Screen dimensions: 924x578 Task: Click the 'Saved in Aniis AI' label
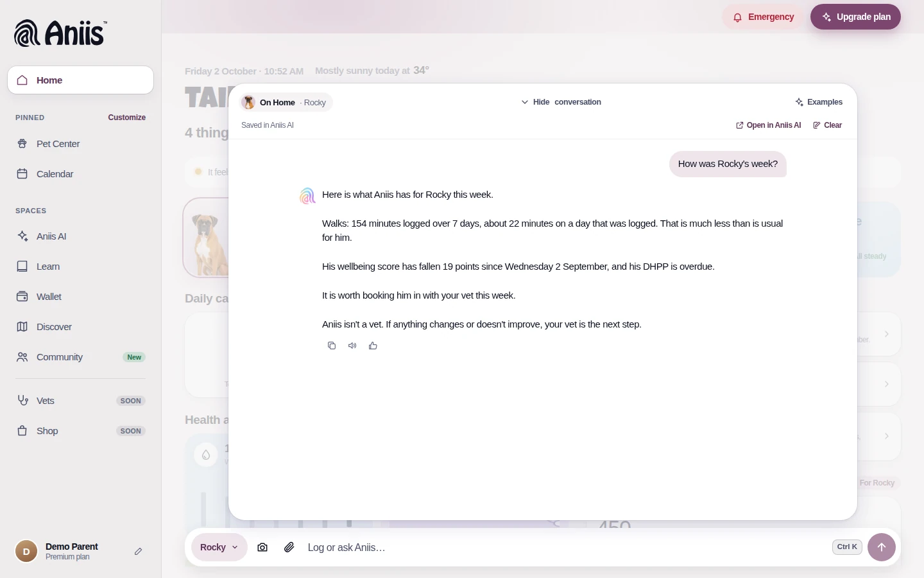click(268, 125)
